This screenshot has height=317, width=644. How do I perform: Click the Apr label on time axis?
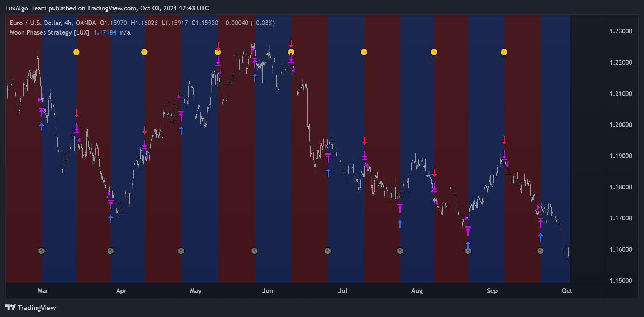tap(121, 291)
